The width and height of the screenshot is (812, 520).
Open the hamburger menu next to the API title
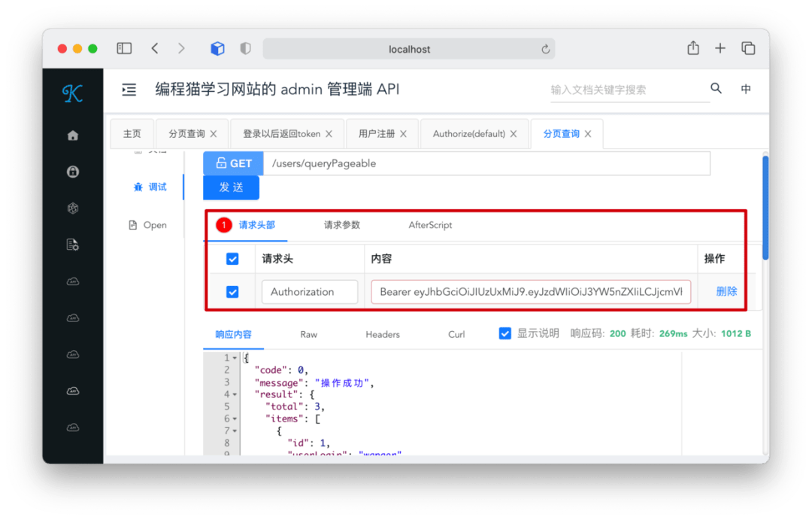tap(129, 89)
